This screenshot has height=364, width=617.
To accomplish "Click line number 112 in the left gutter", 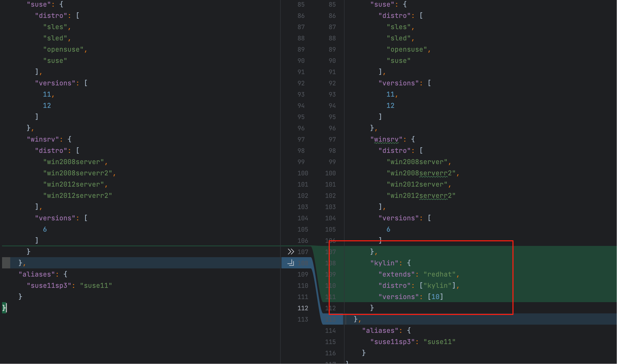I will click(303, 308).
